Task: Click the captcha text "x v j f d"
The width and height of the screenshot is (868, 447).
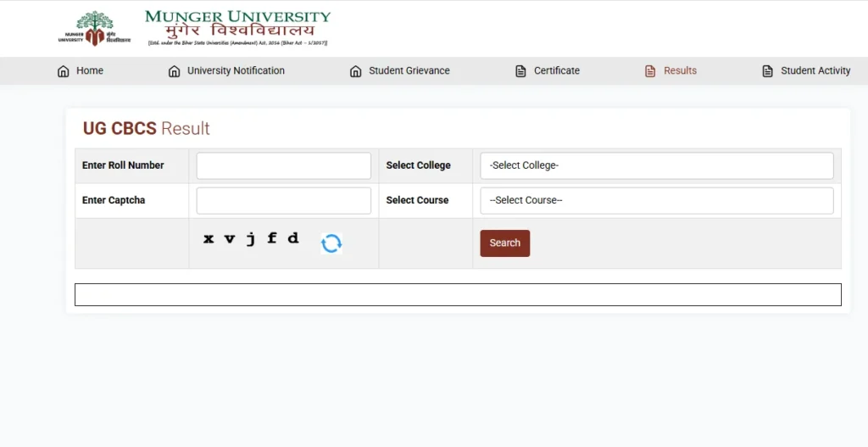Action: click(251, 238)
